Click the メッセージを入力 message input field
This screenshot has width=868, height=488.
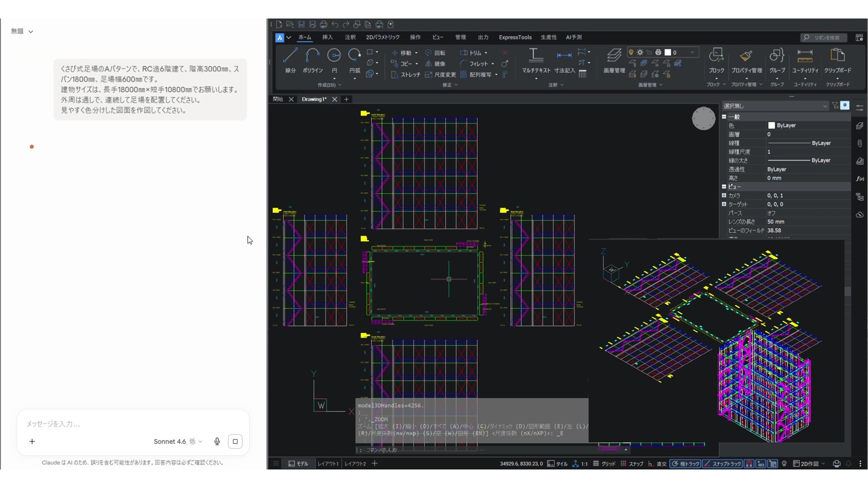tap(133, 424)
